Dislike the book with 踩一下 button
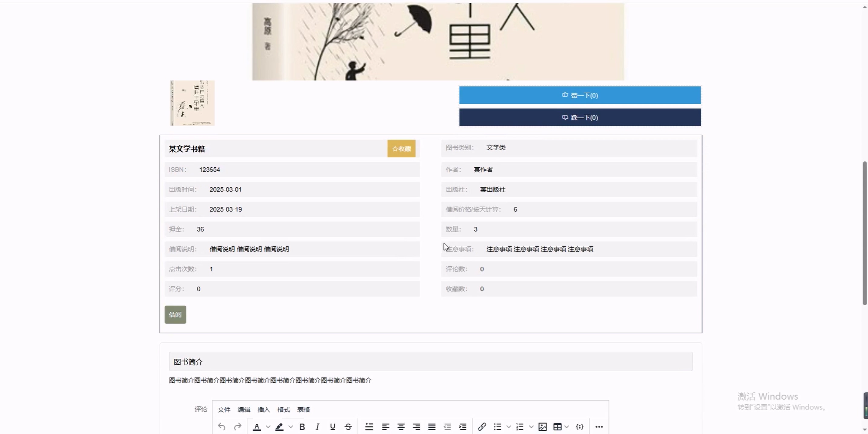 [x=580, y=118]
